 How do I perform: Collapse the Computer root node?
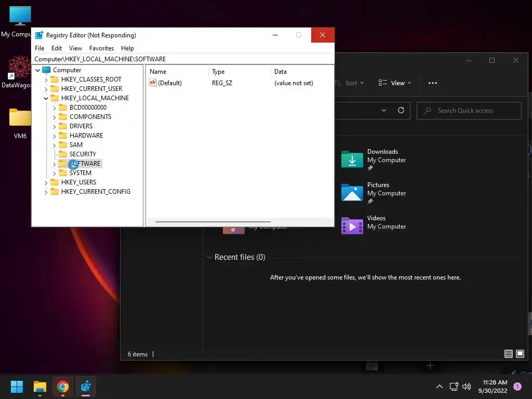(37, 70)
